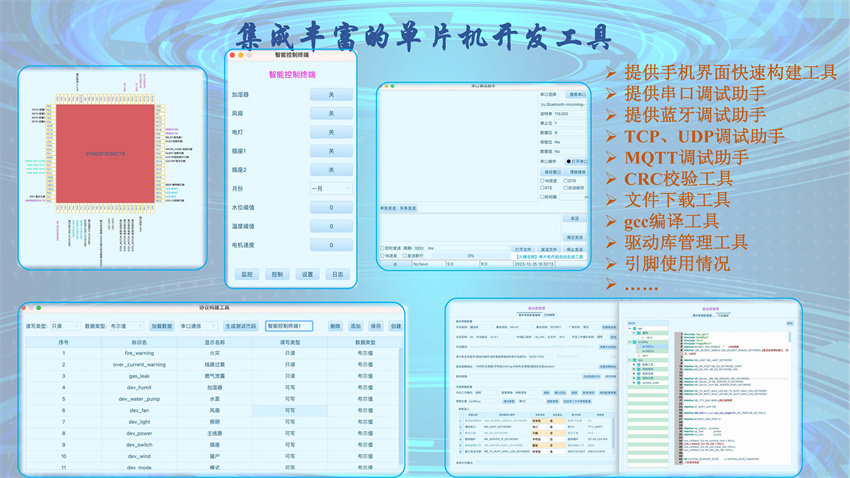Click the sample_code folder icon in tree
850x478 pixels.
[x=638, y=383]
